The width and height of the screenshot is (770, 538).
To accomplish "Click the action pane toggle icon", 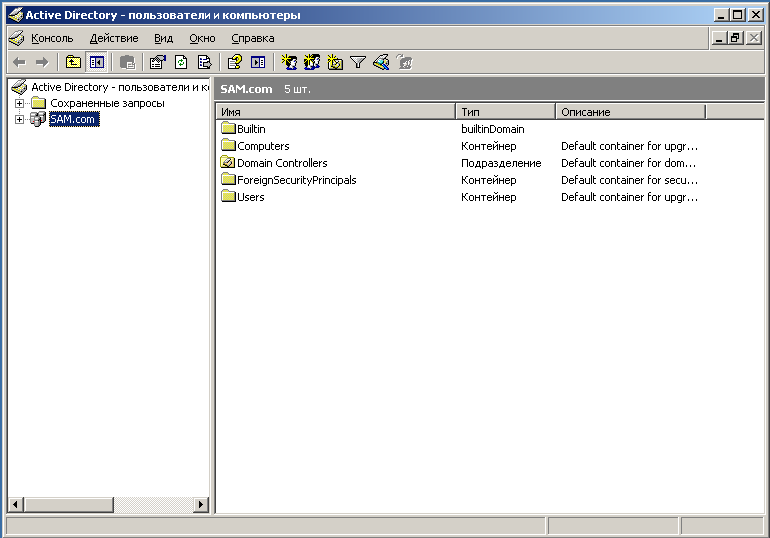I will tap(258, 62).
